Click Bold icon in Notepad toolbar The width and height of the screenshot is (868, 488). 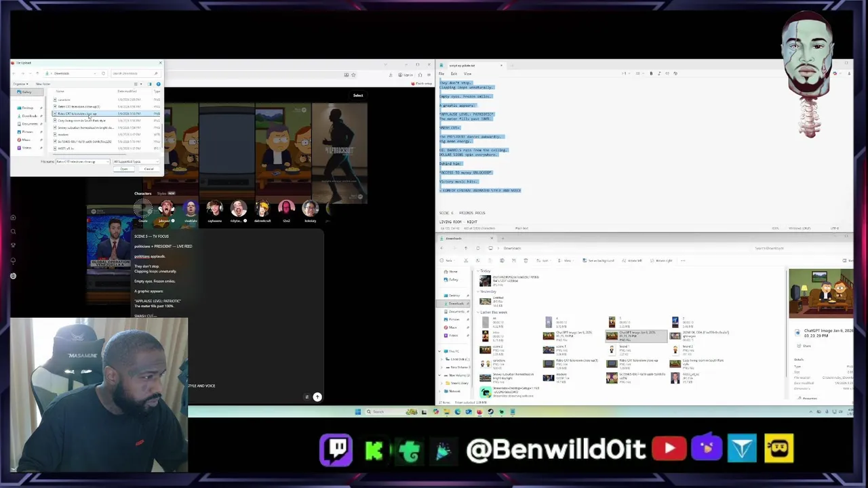coord(651,73)
